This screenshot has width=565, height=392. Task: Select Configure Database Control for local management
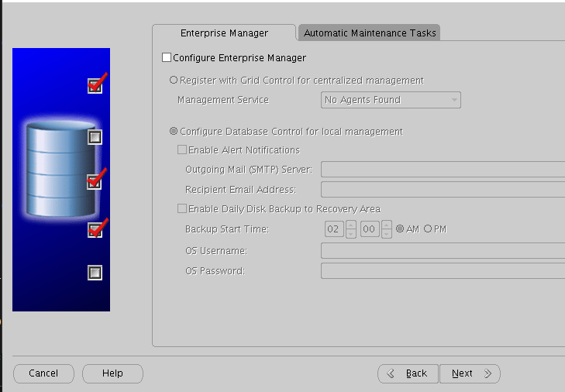click(174, 131)
